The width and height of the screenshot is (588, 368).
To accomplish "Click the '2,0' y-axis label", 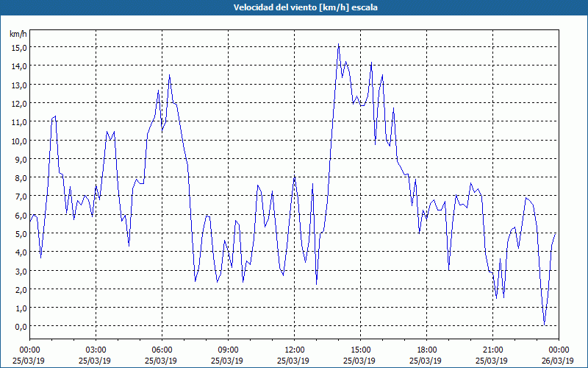I will point(22,290).
